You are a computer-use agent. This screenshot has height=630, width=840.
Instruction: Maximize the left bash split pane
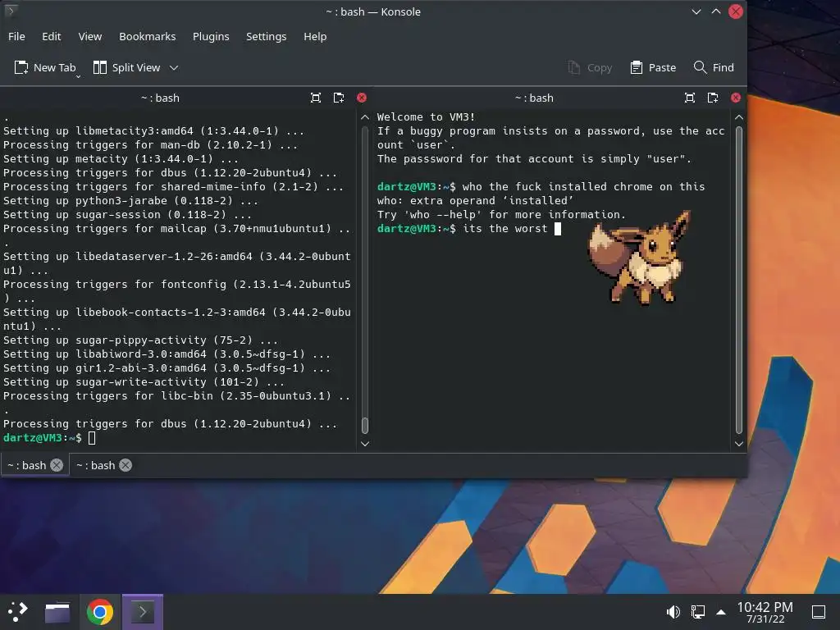pyautogui.click(x=316, y=98)
